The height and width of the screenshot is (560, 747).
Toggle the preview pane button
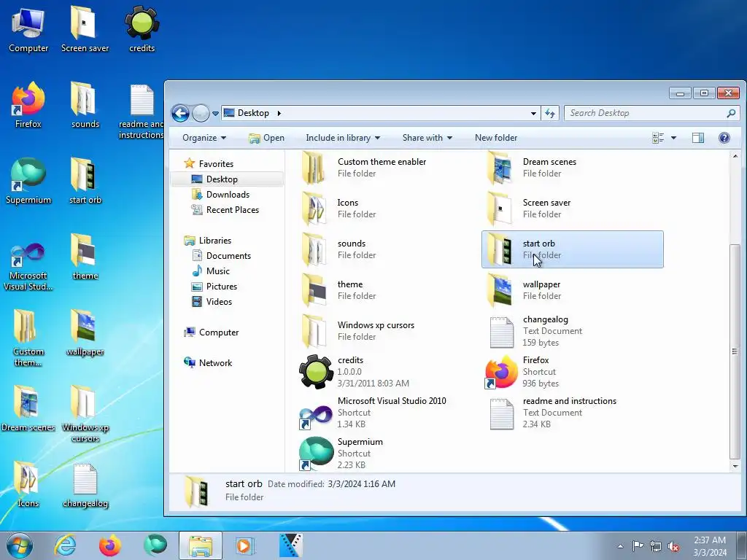(x=698, y=138)
